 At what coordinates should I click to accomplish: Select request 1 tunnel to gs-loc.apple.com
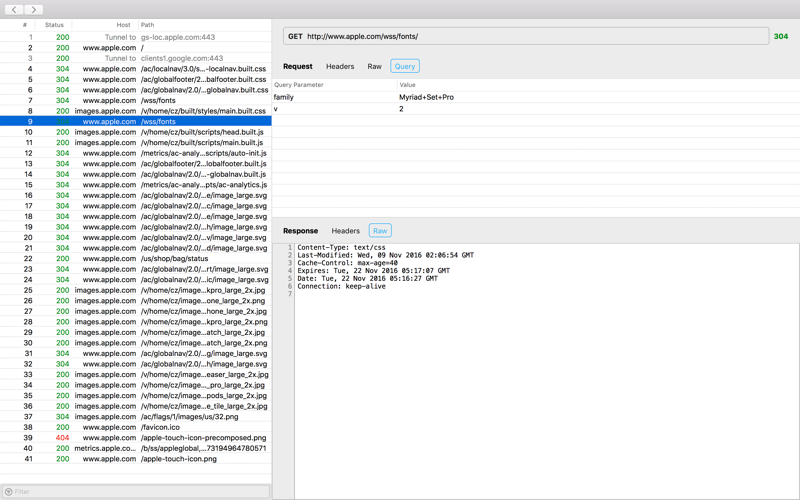[x=136, y=37]
